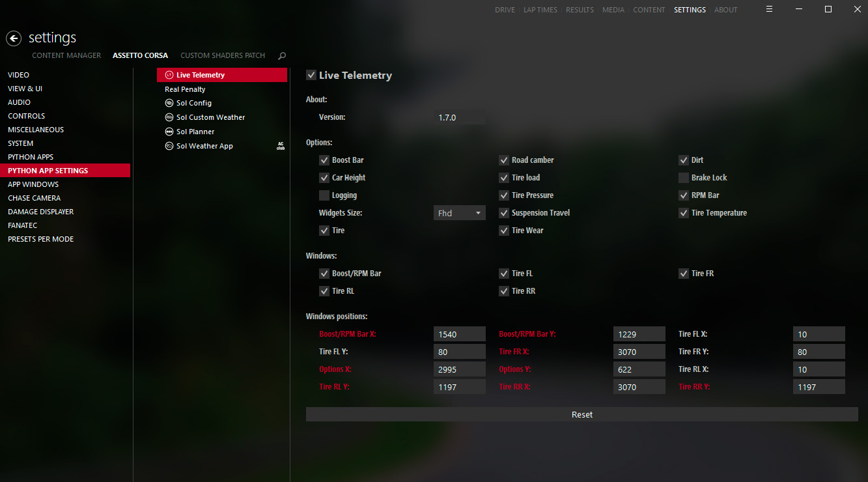Viewport: 868px width, 482px height.
Task: Click the Tire FL X input field
Action: [x=819, y=334]
